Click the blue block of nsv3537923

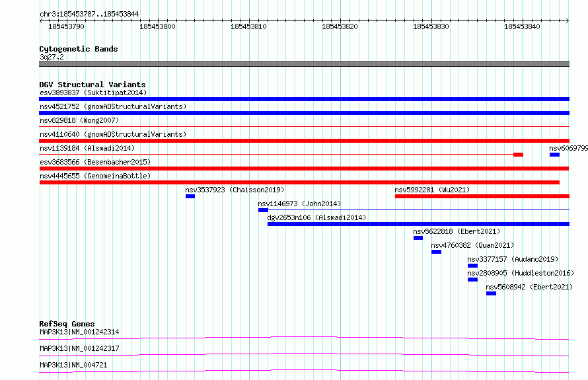pyautogui.click(x=190, y=196)
